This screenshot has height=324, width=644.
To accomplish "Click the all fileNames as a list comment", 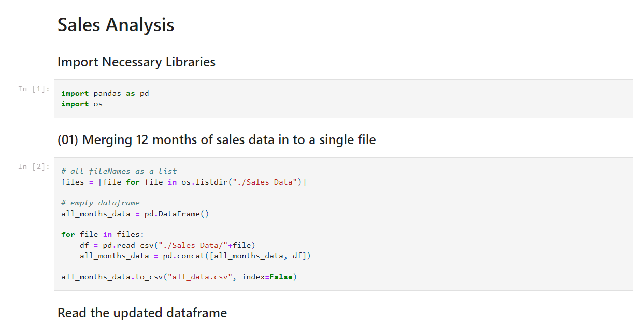I will (x=119, y=171).
